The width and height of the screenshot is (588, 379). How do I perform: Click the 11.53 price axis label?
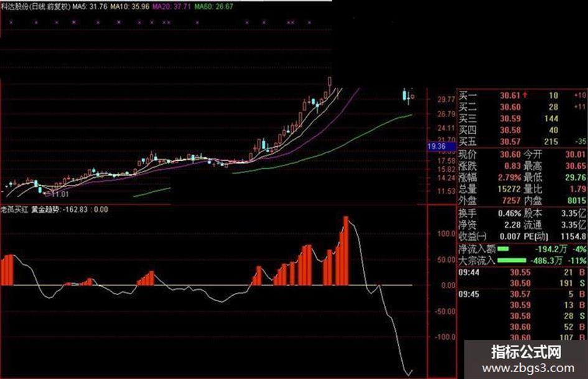[446, 191]
